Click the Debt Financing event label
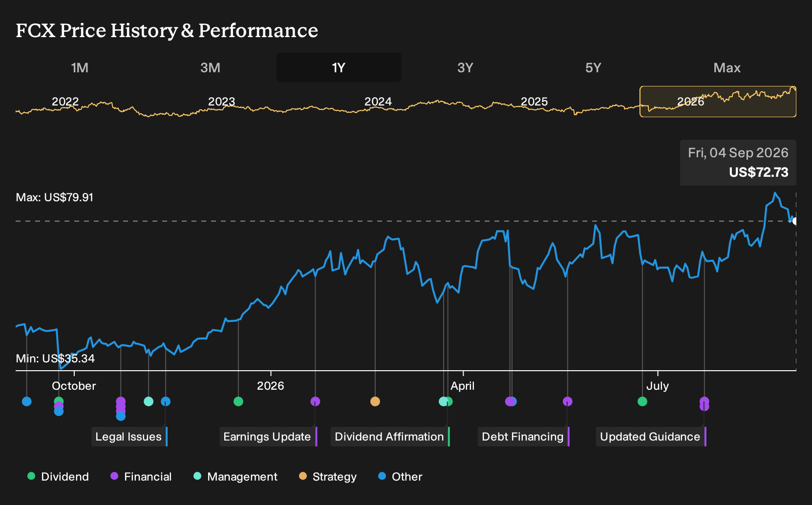This screenshot has width=812, height=505. tap(524, 437)
